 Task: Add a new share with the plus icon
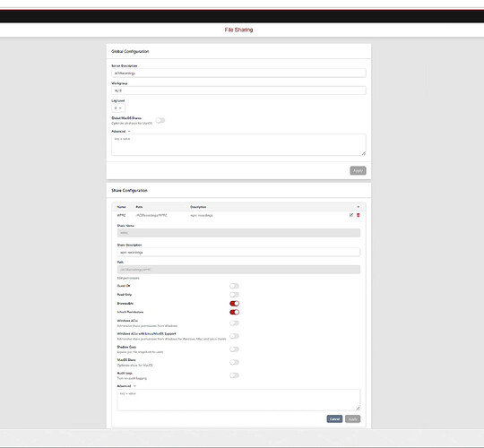358,207
